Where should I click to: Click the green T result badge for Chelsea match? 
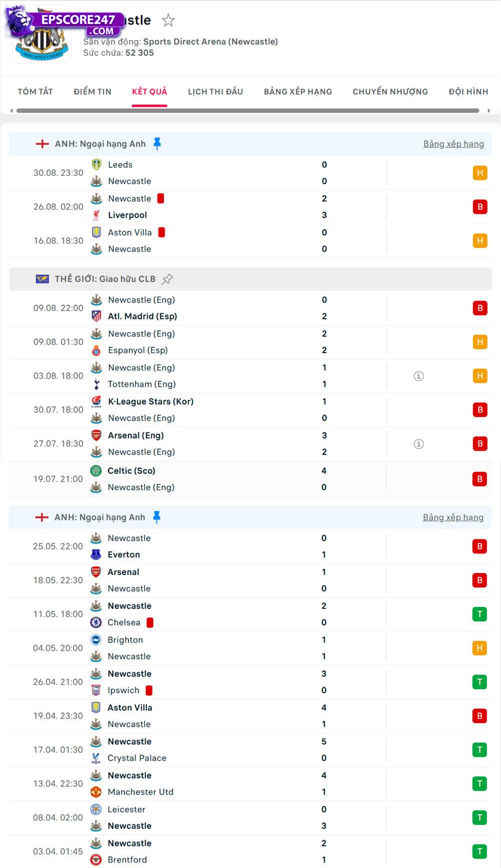click(x=480, y=614)
